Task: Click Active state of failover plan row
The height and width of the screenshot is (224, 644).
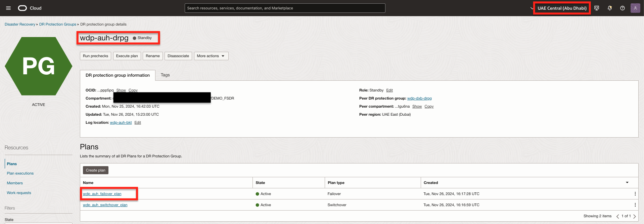Action: [x=263, y=194]
